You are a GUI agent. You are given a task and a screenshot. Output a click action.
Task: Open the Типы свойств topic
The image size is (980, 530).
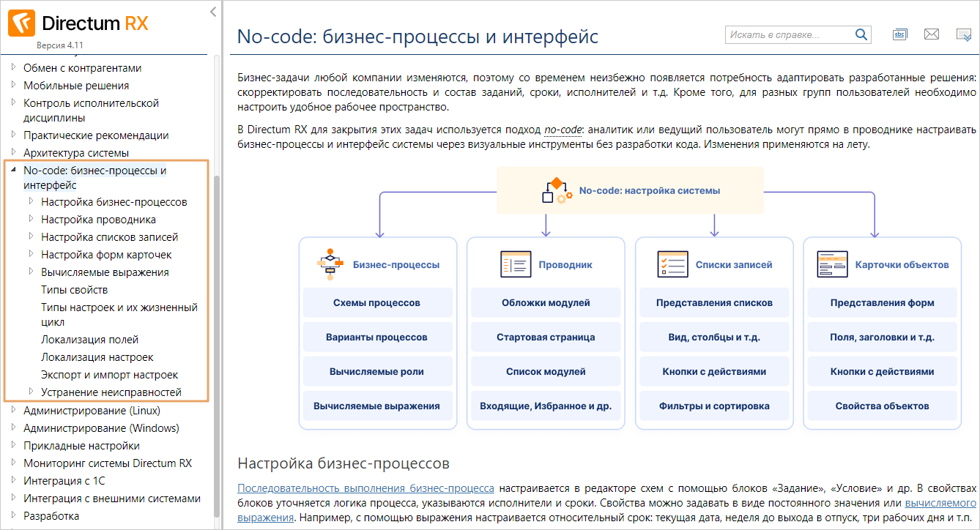pos(75,290)
